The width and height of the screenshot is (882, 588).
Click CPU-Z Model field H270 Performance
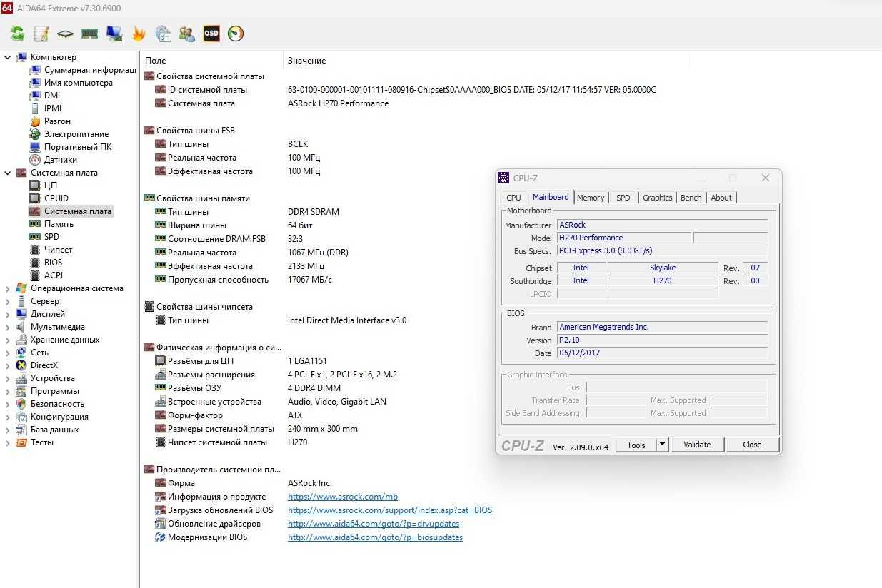[623, 238]
